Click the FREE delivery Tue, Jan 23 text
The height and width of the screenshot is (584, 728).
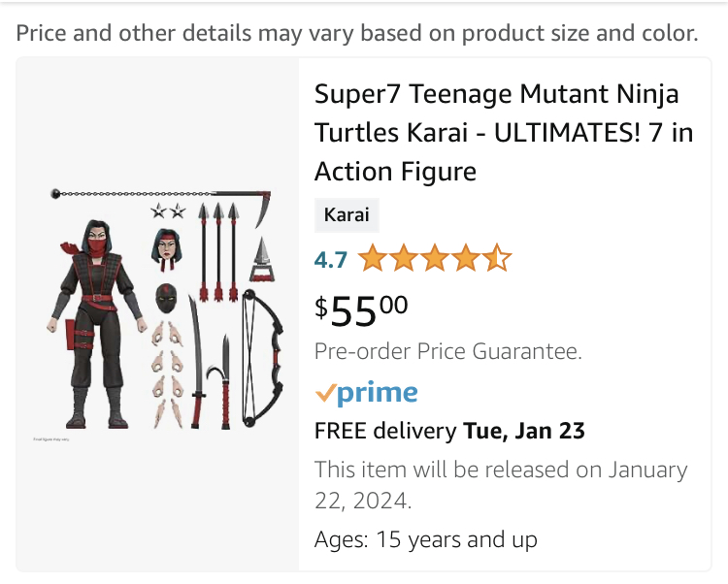tap(449, 431)
